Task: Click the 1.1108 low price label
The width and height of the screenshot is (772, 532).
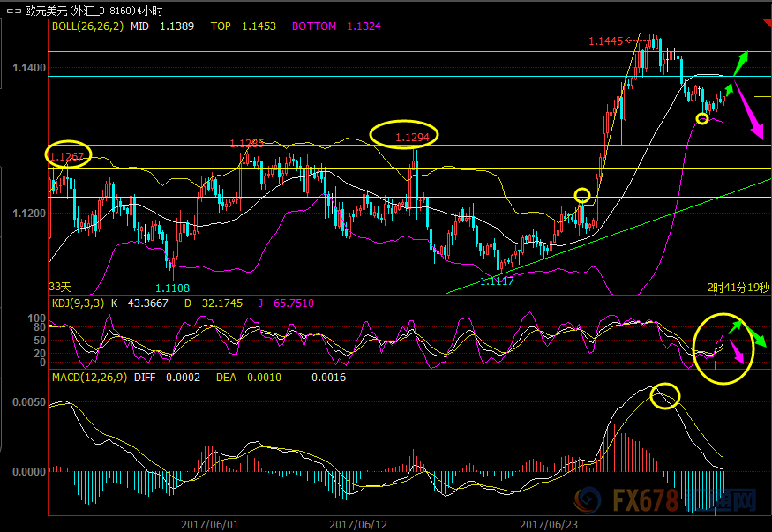Action: pos(172,288)
